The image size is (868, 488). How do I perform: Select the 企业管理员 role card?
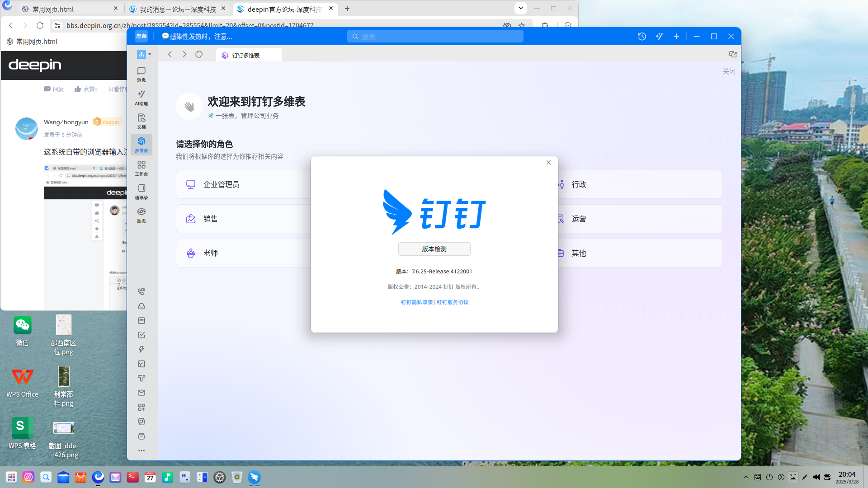[244, 184]
